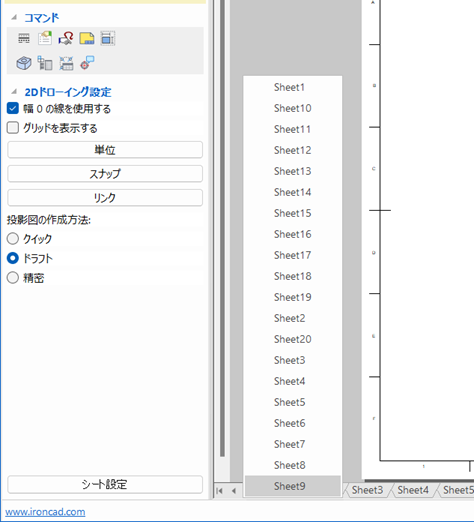
Task: Go to highlighted Sheet9 in popup list
Action: pyautogui.click(x=293, y=486)
